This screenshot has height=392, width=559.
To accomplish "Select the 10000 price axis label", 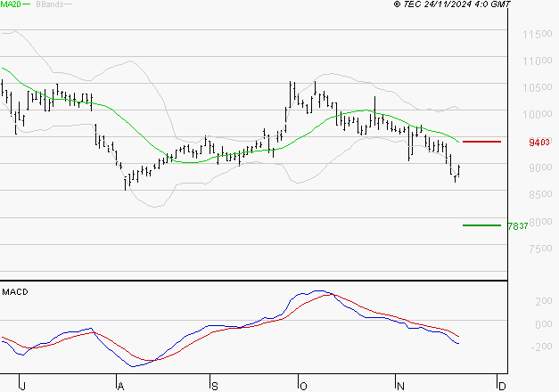I will pos(538,114).
